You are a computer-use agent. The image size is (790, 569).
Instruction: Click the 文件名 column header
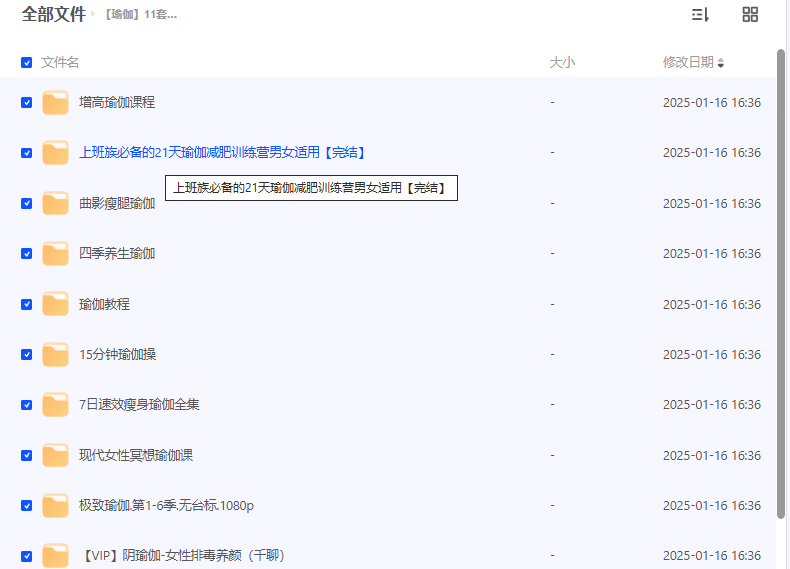pyautogui.click(x=60, y=62)
